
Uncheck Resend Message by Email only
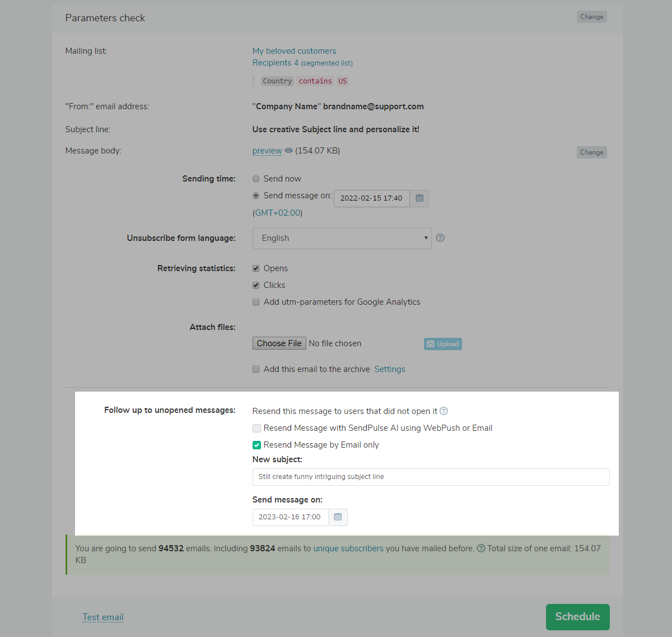click(256, 445)
